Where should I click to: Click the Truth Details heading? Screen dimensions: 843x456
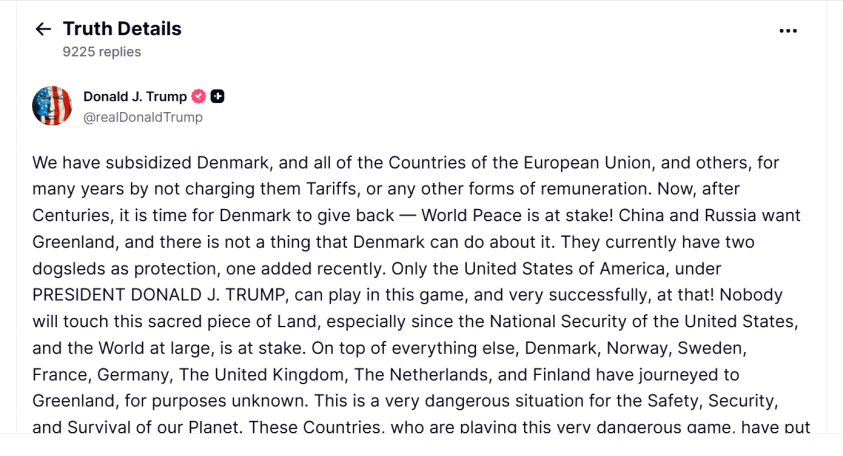pyautogui.click(x=122, y=29)
